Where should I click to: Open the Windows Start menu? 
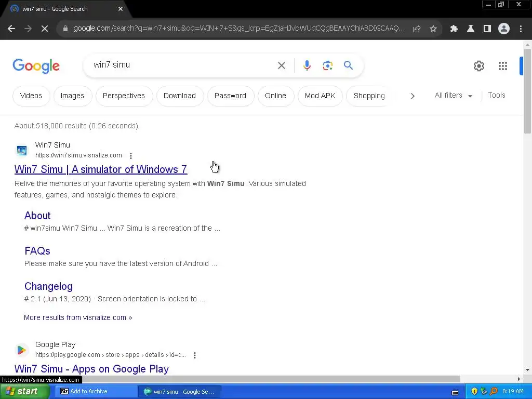point(24,392)
